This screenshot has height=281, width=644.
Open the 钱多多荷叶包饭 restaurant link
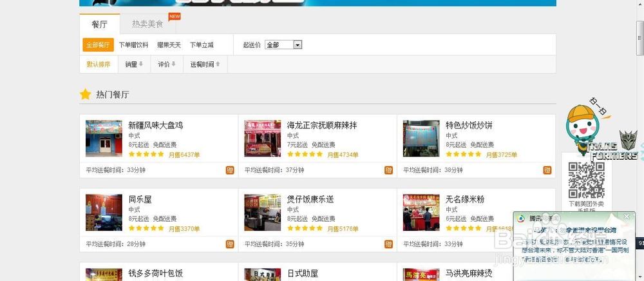(156, 273)
